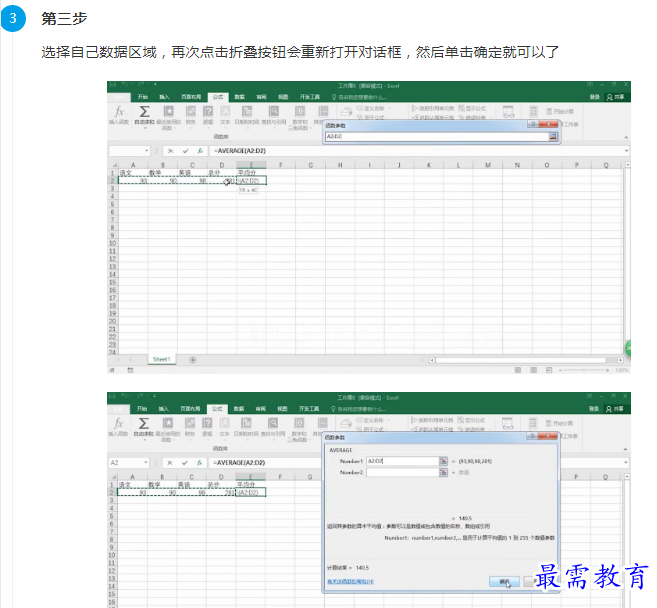Viewport: 657px width, 608px height.
Task: Open 数据 tab in second Excel image
Action: click(x=239, y=409)
